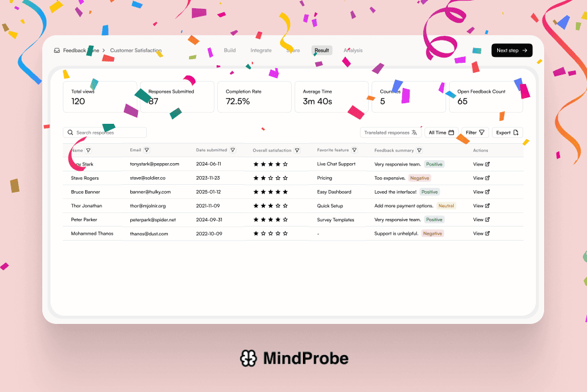Switch to the Build tab
The height and width of the screenshot is (392, 587).
pos(230,50)
